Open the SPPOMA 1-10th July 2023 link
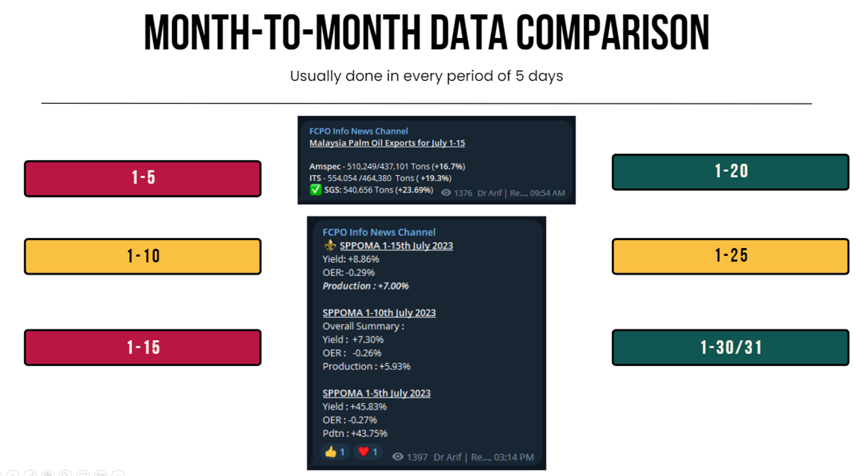 [379, 313]
